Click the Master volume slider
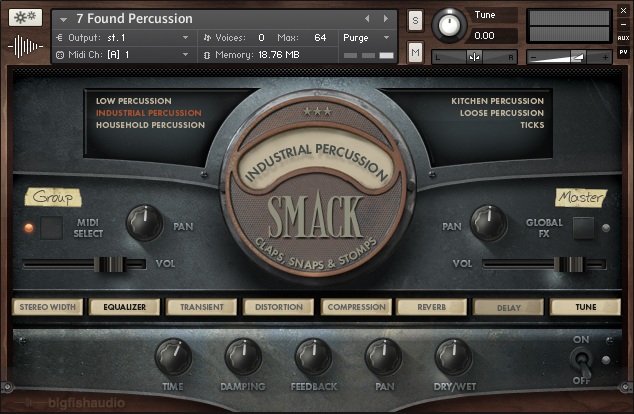The height and width of the screenshot is (414, 634). 544,264
